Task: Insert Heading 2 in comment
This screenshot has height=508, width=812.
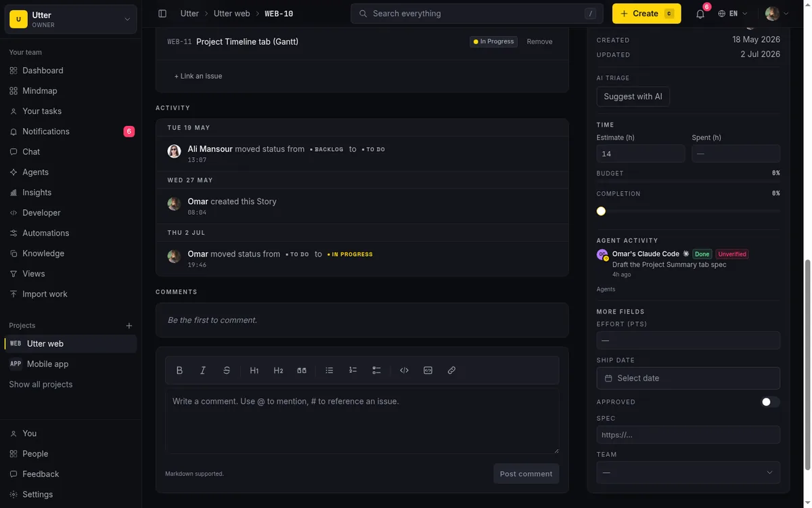Action: [278, 371]
